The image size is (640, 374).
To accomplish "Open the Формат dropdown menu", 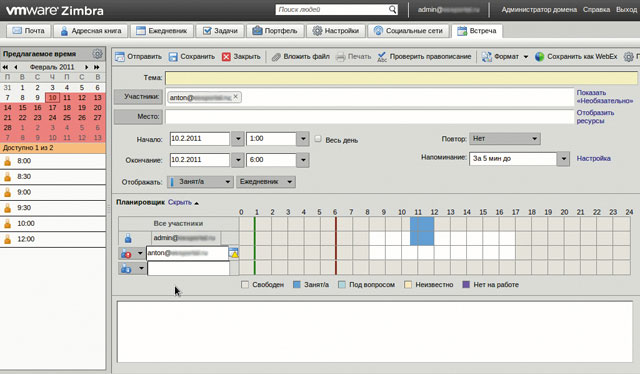I will [x=505, y=57].
